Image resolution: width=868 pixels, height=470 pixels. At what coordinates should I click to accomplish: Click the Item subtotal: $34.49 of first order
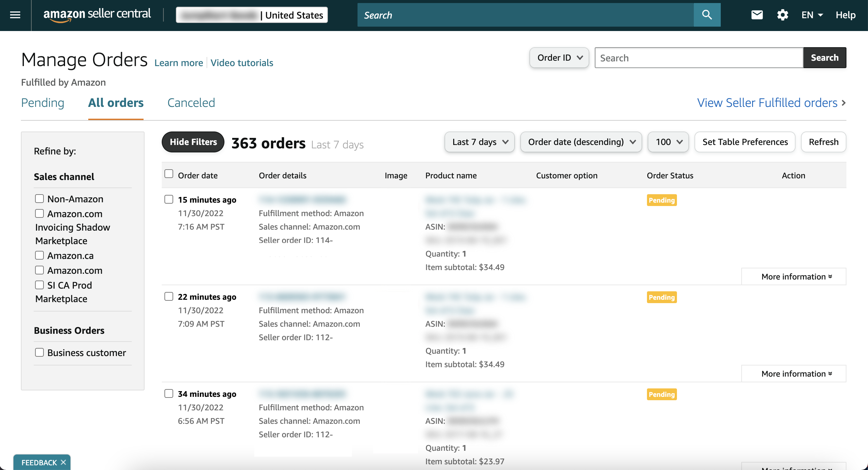pyautogui.click(x=465, y=267)
